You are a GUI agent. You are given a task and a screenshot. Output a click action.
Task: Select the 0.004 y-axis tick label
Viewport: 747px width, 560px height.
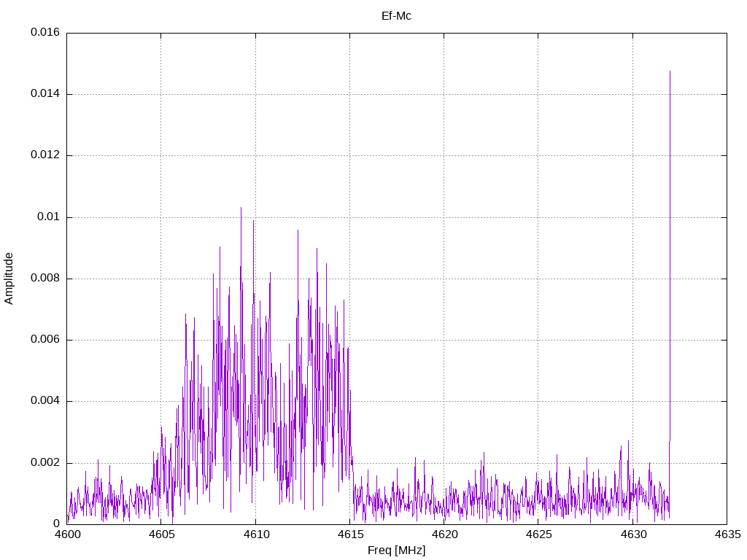point(45,401)
